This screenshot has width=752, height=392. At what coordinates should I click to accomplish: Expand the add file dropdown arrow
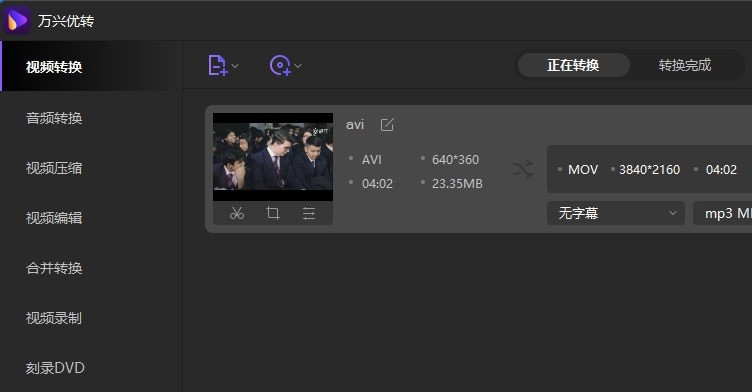(x=235, y=66)
